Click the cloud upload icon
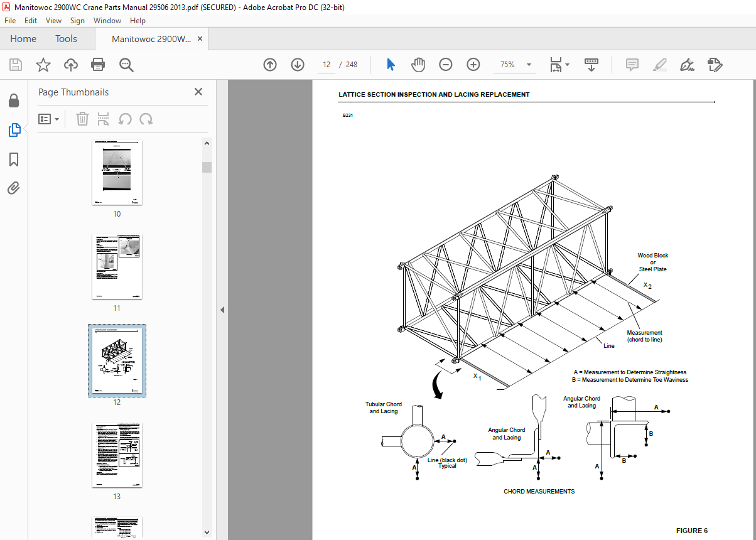This screenshot has width=756, height=540. (71, 65)
